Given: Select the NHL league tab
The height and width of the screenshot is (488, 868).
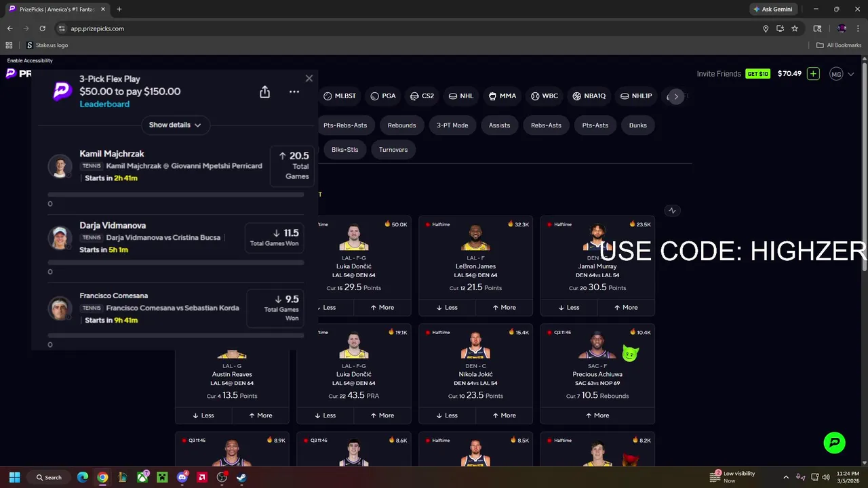Looking at the screenshot, I should (461, 96).
